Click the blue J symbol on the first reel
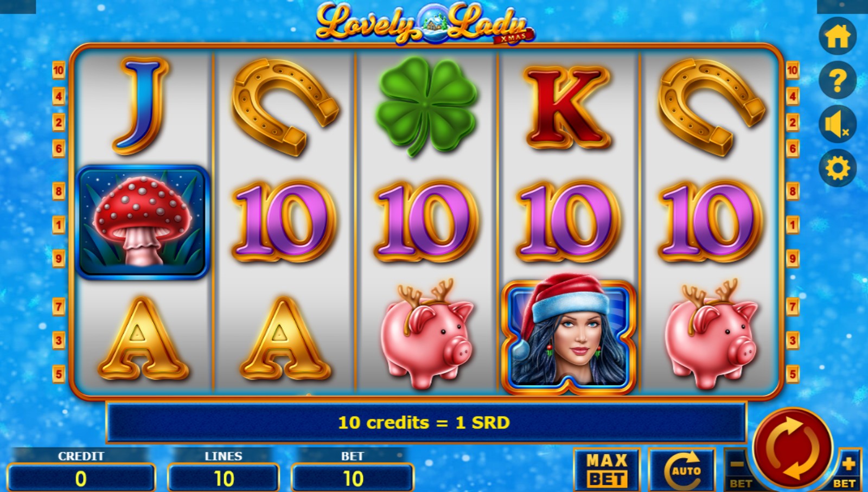This screenshot has height=492, width=868. pyautogui.click(x=141, y=105)
